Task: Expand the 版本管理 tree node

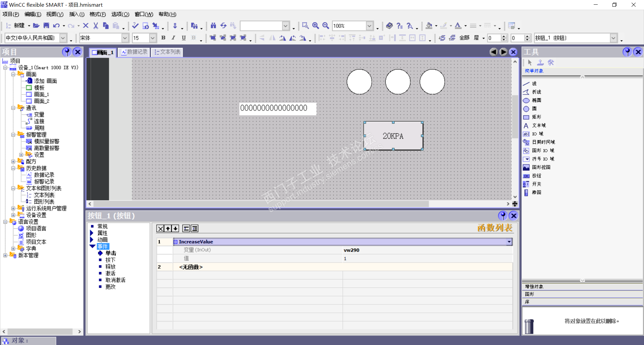Action: coord(5,255)
